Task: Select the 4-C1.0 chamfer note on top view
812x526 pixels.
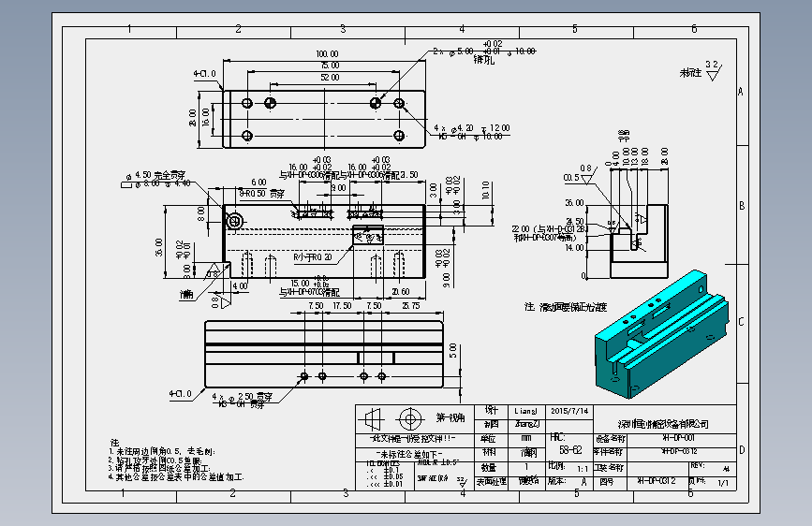Action: point(204,74)
